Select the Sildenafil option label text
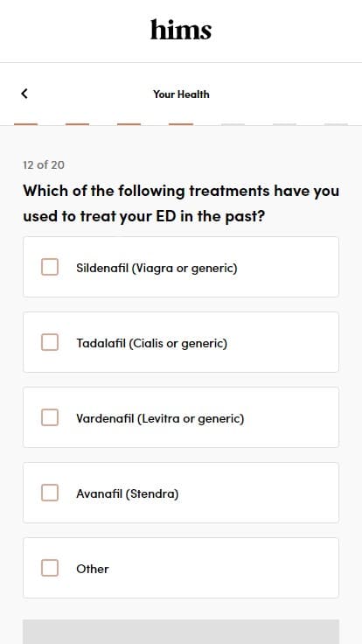The height and width of the screenshot is (644, 362). tap(157, 268)
